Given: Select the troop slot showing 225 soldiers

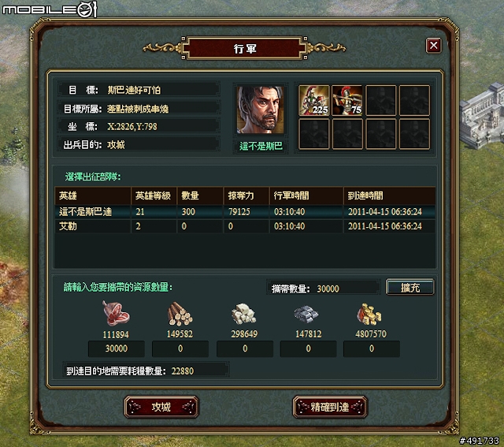Looking at the screenshot, I should (x=314, y=100).
